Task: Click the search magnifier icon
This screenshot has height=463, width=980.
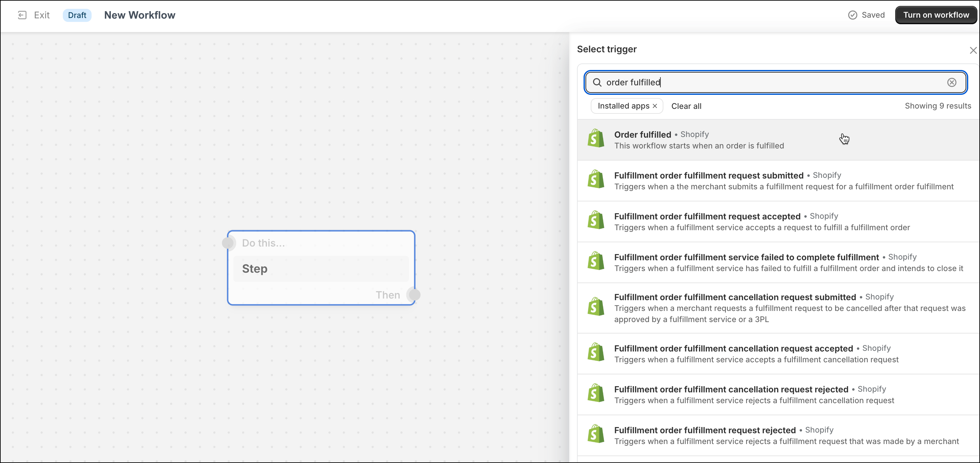Action: click(597, 82)
